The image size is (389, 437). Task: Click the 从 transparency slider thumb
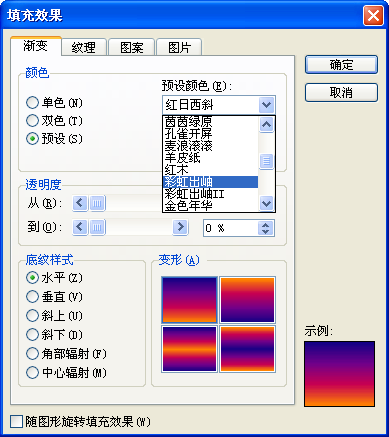(x=98, y=203)
